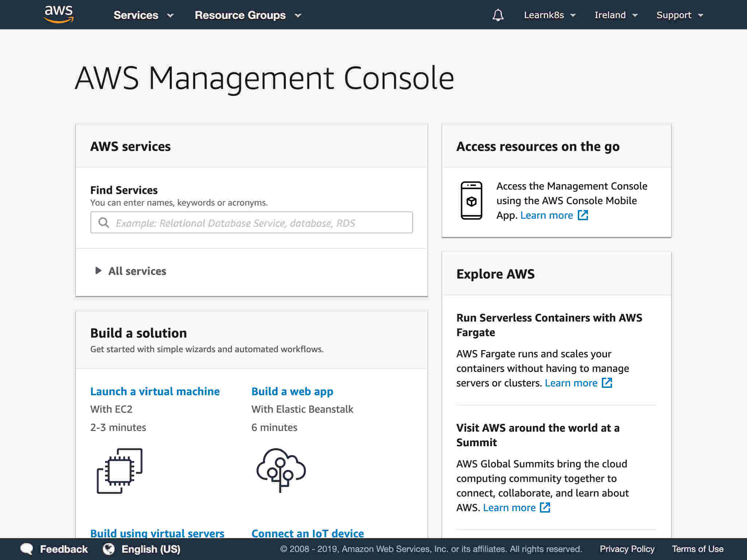Open the Support dropdown menu

(680, 15)
